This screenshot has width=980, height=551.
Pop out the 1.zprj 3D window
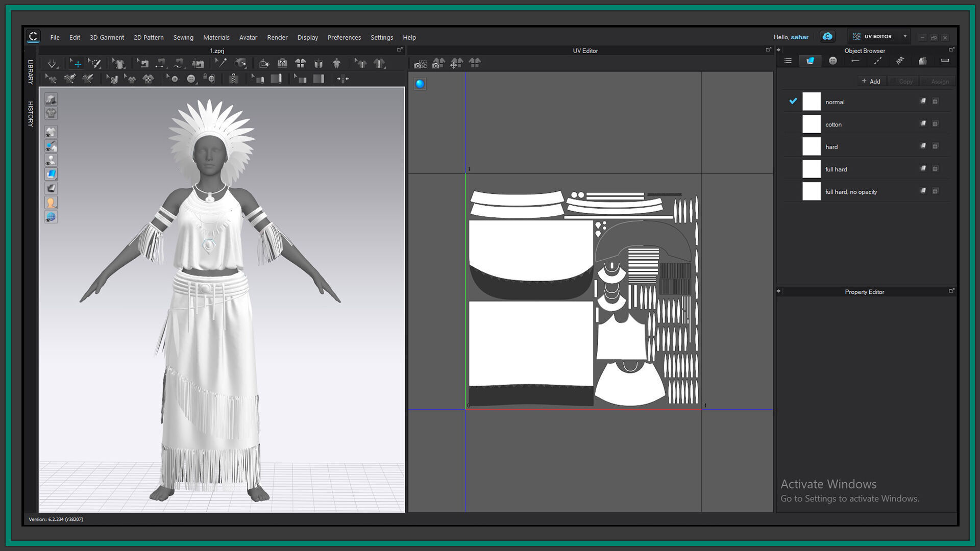(400, 49)
